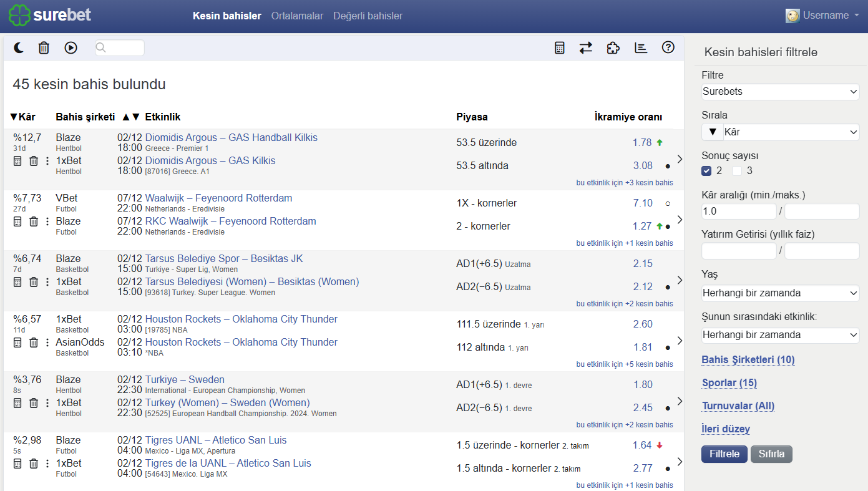Open the Sırala Kâr sort dropdown
The image size is (868, 491).
(791, 132)
